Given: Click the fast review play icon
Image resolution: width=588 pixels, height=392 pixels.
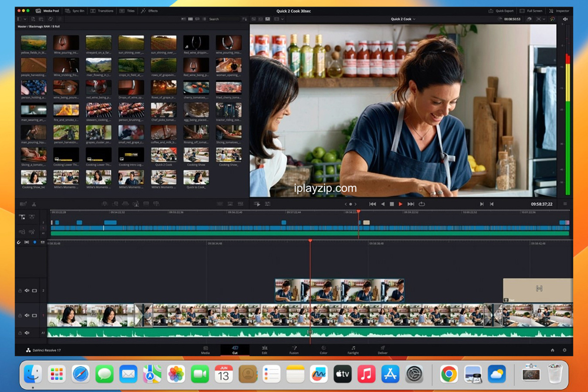Looking at the screenshot, I should (x=257, y=204).
